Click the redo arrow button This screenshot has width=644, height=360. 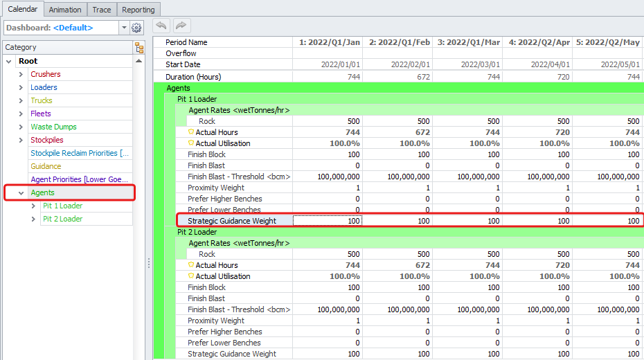181,26
